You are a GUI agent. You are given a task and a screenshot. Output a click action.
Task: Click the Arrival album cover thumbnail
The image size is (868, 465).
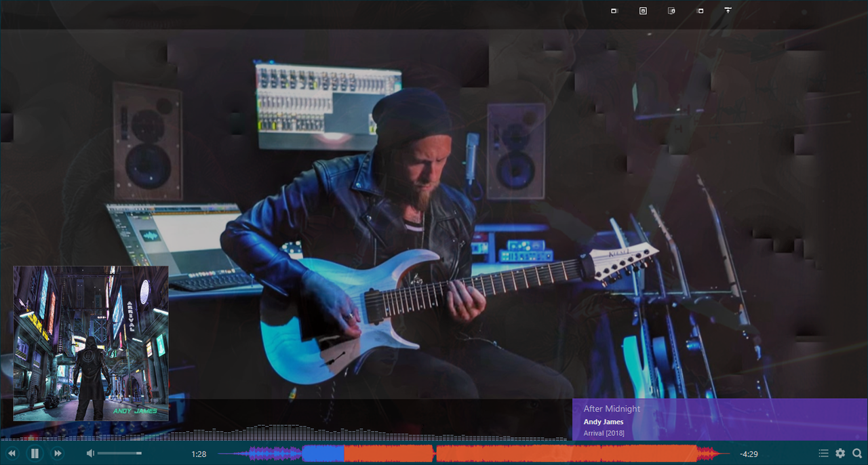(91, 343)
